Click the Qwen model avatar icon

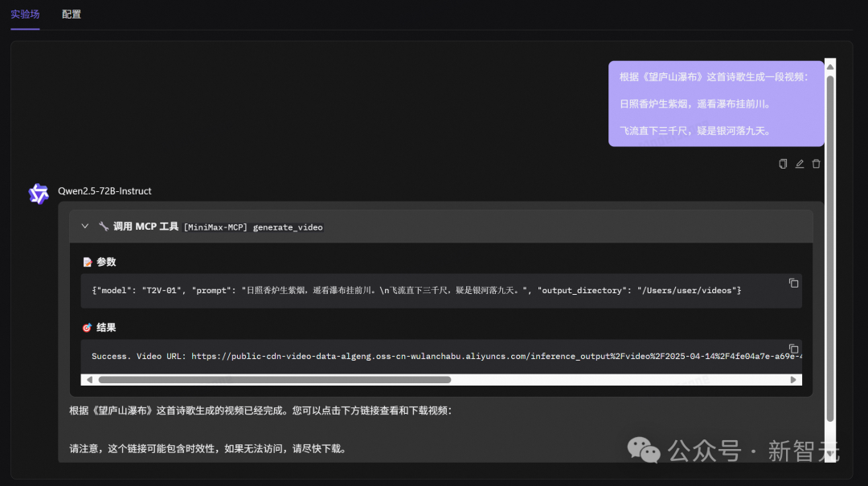39,194
